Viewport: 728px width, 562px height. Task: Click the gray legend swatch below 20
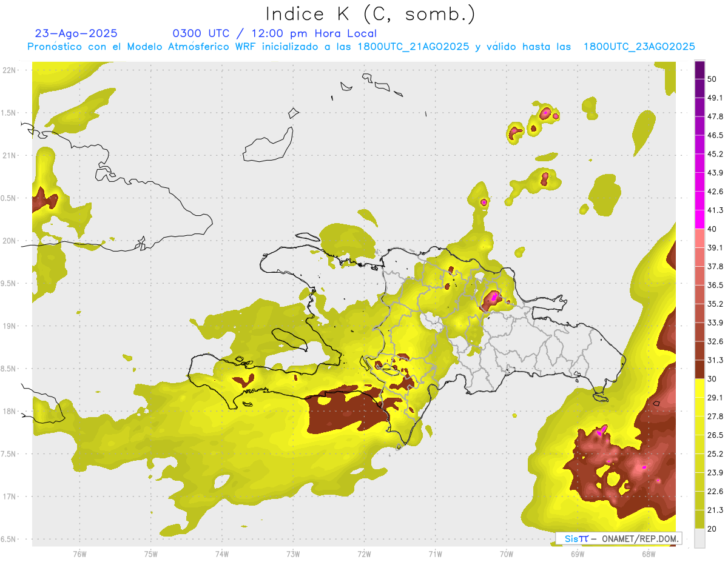[x=699, y=538]
